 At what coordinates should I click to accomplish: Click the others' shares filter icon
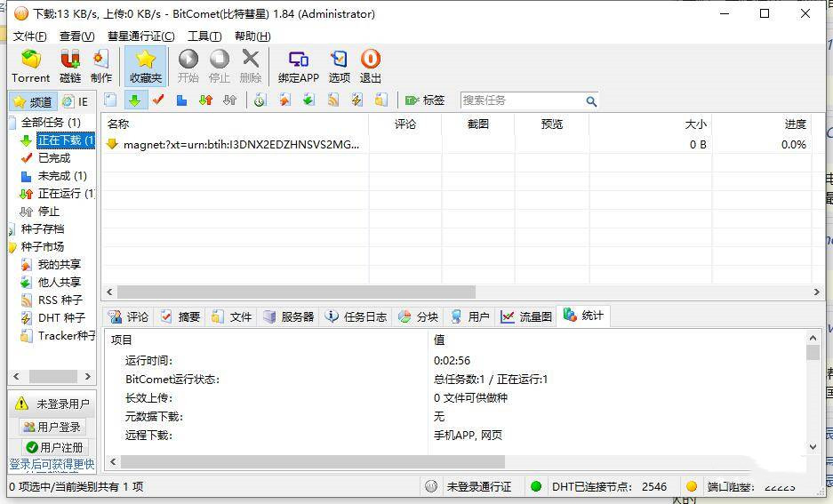[308, 100]
